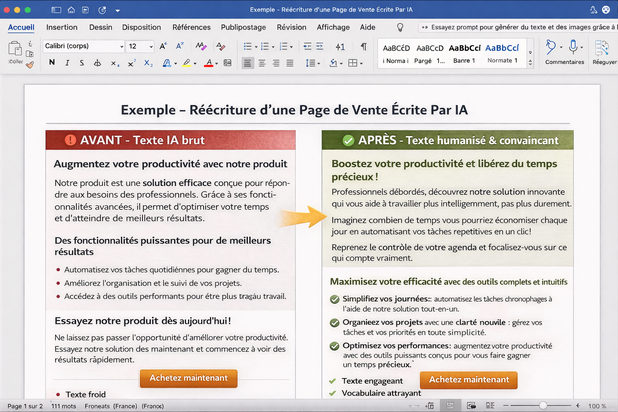
Task: Click the 111 mots word count
Action: (x=65, y=406)
